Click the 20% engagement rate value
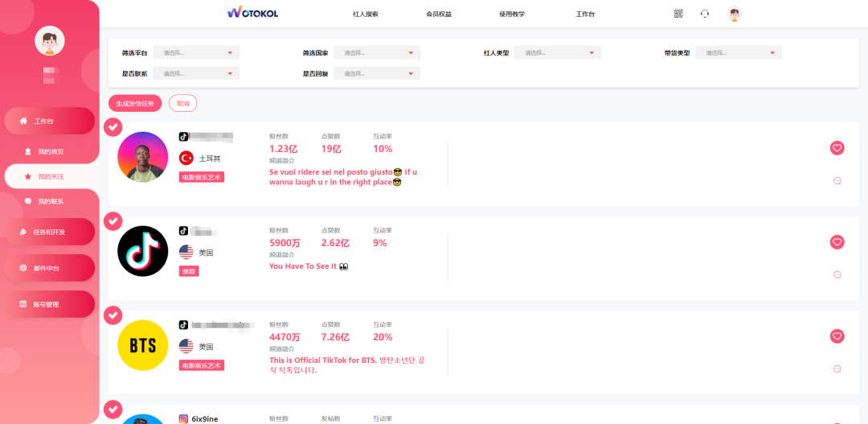 coord(383,337)
